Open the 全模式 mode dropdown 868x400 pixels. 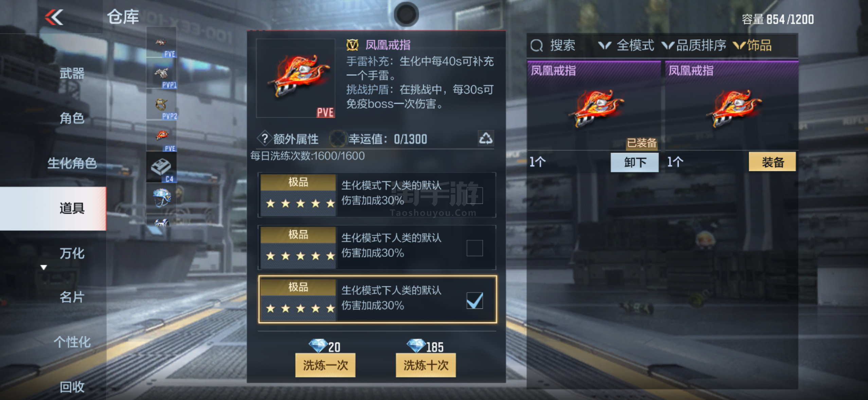(x=626, y=45)
